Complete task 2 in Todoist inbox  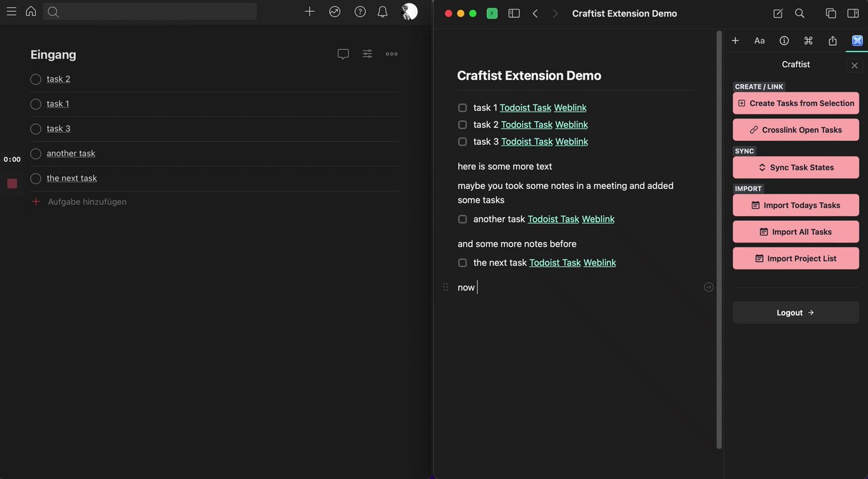[36, 79]
